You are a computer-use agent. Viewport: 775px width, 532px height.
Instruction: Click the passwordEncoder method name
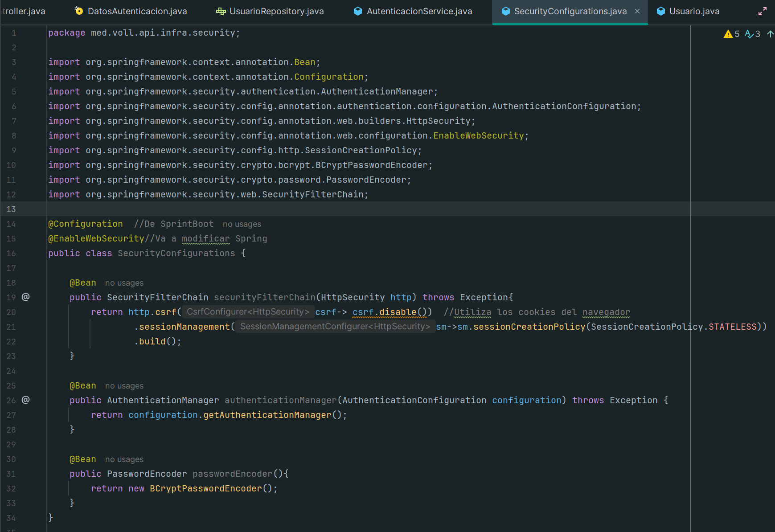click(x=233, y=474)
